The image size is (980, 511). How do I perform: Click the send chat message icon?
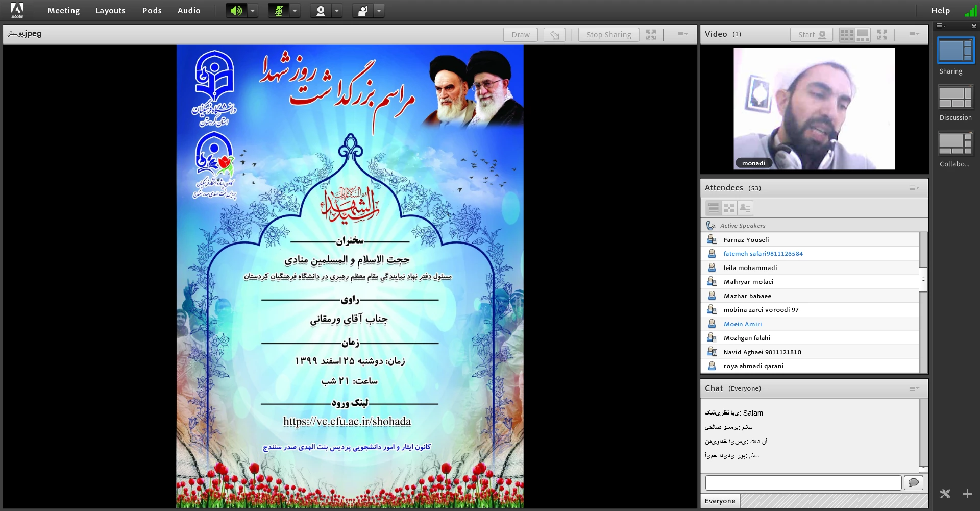(x=914, y=482)
